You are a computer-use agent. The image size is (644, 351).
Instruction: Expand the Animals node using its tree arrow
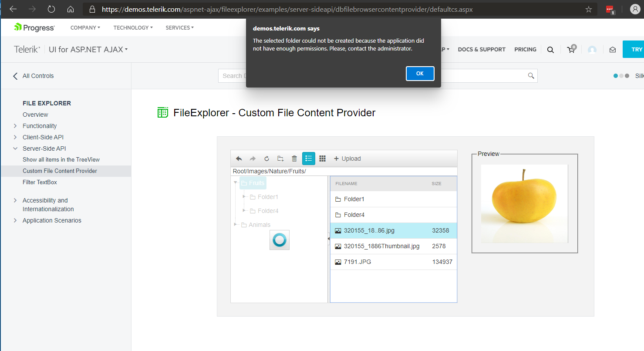click(236, 225)
